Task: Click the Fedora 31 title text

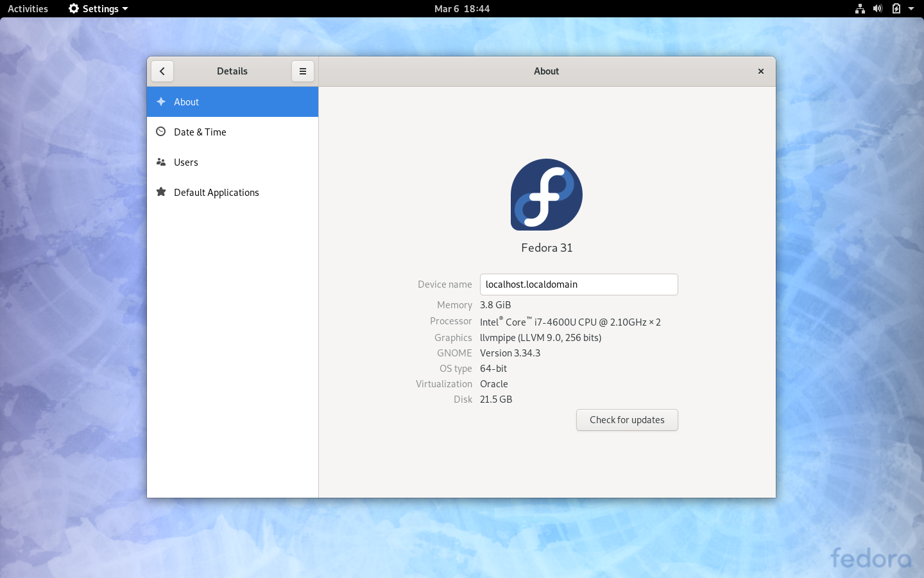Action: [547, 248]
